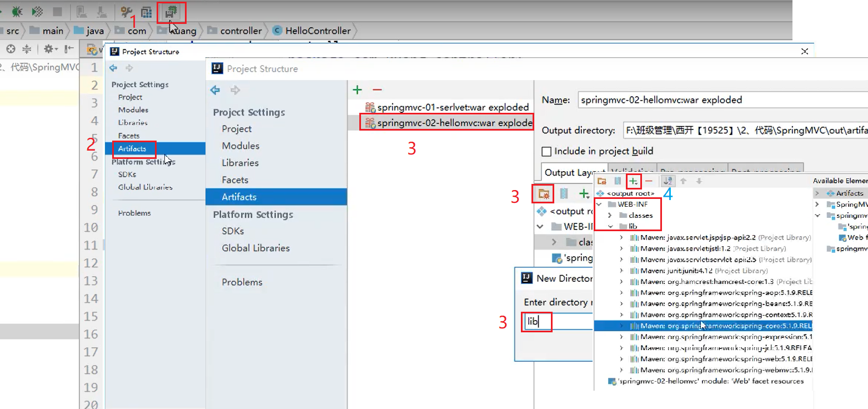This screenshot has height=409, width=868.
Task: Select 'springmvc-02-hellomvc' module Web facet resources
Action: click(705, 381)
